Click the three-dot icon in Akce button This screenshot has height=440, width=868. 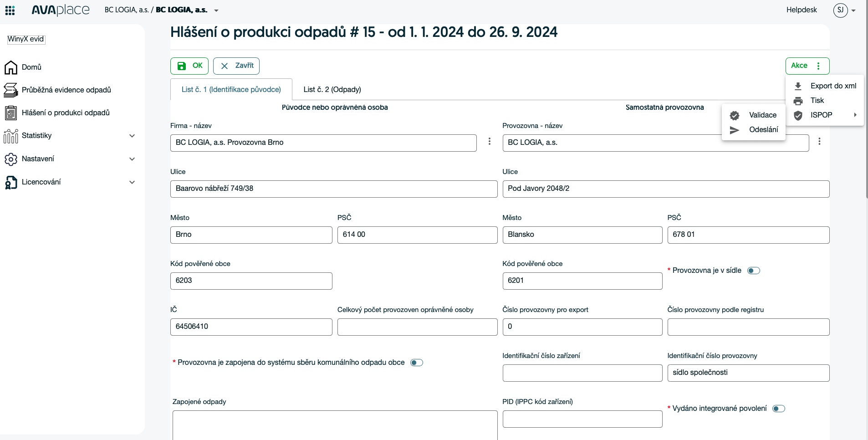tap(818, 66)
